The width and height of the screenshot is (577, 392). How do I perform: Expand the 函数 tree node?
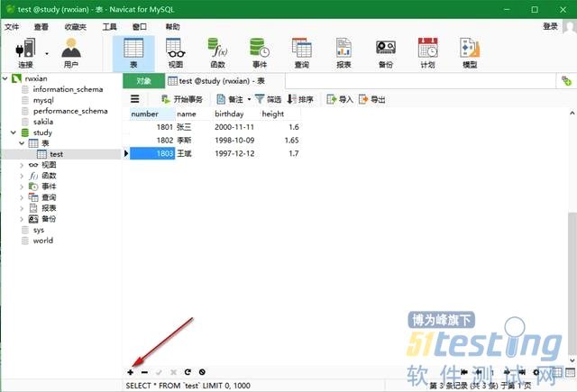pos(22,176)
